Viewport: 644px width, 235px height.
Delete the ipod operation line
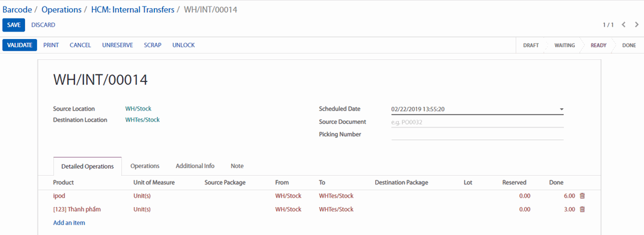tap(582, 196)
